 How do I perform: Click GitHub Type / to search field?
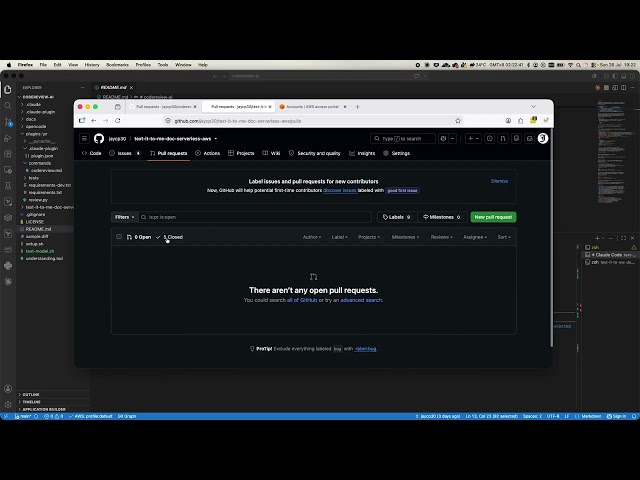tap(403, 139)
